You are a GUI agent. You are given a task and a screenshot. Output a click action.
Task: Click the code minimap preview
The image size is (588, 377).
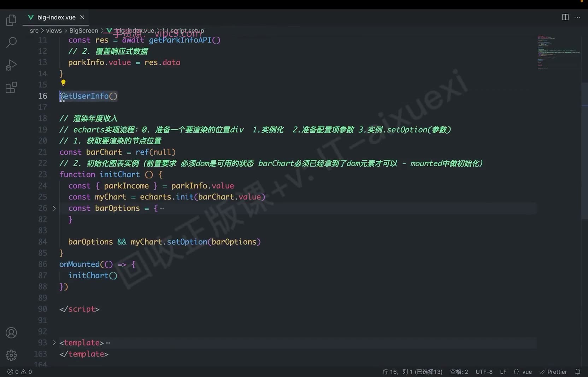(x=558, y=53)
